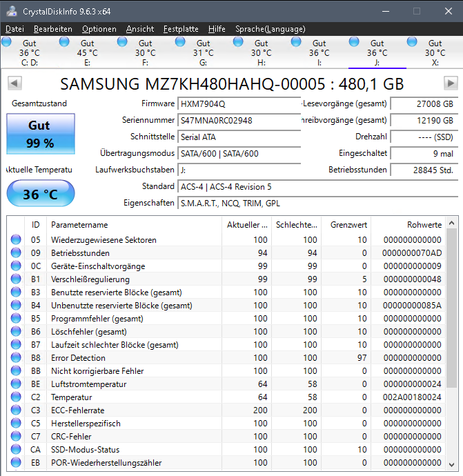Viewport: 463px width, 476px height.
Task: Select the C: D: drive tab
Action: click(x=30, y=52)
